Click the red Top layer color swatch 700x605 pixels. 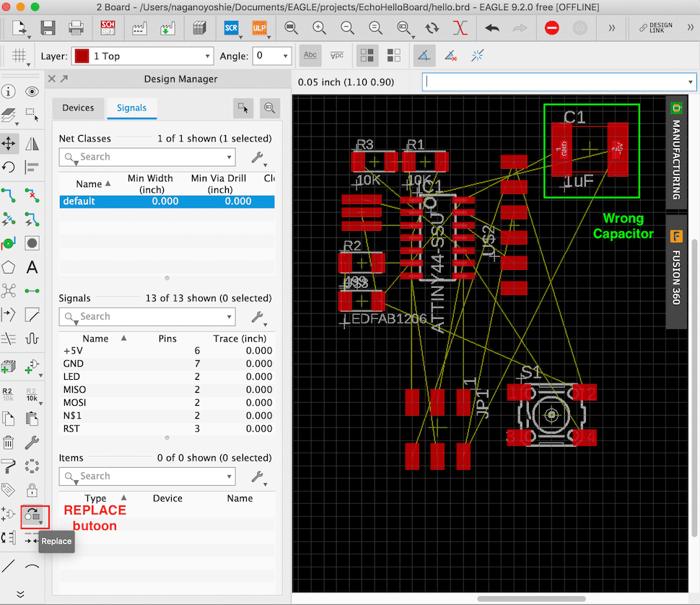[x=82, y=56]
